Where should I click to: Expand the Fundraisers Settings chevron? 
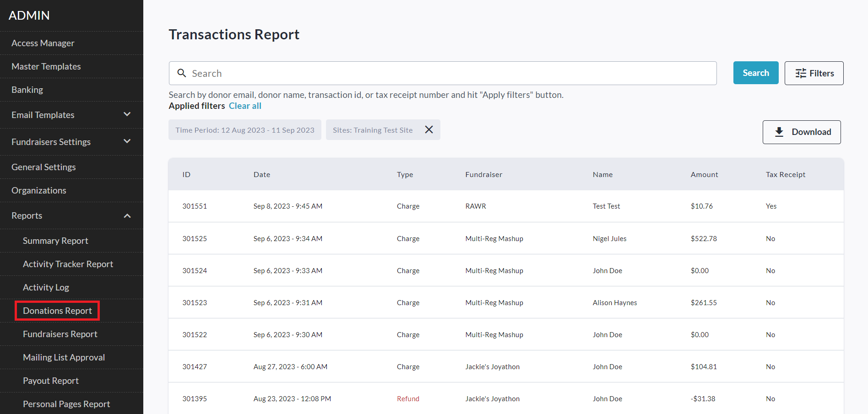point(127,141)
